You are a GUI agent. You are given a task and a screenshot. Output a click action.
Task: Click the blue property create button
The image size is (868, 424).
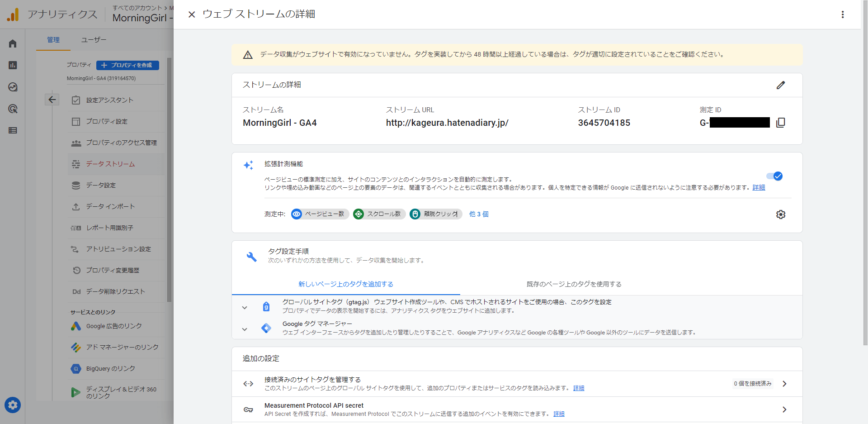[x=127, y=65]
